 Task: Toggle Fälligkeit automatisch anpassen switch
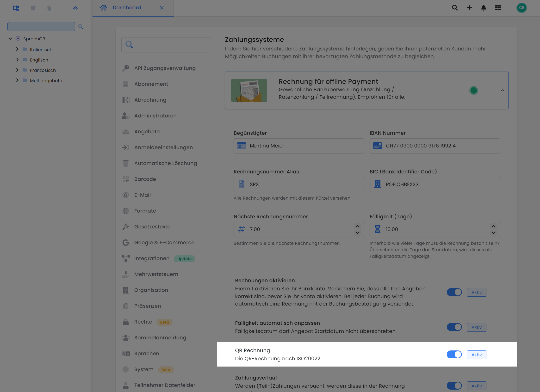pos(454,327)
